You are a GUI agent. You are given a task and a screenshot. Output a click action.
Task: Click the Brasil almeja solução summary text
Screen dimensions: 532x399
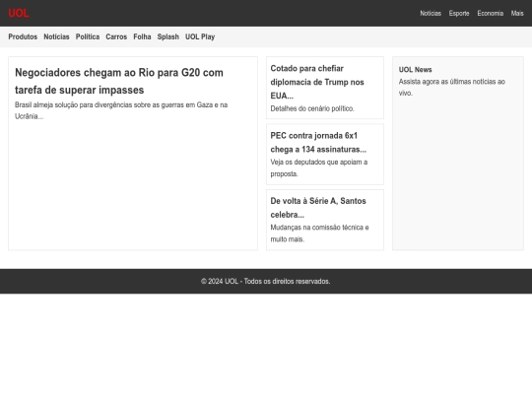tap(121, 110)
